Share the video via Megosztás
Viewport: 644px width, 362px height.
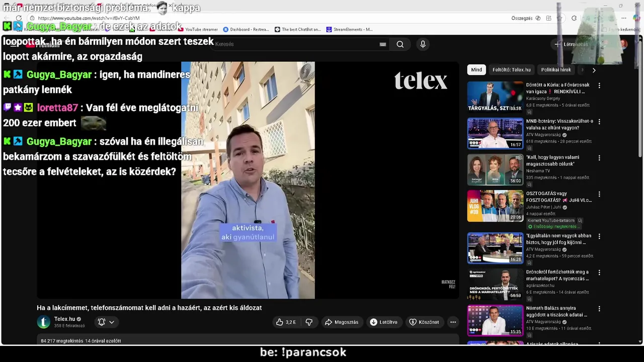pyautogui.click(x=342, y=322)
